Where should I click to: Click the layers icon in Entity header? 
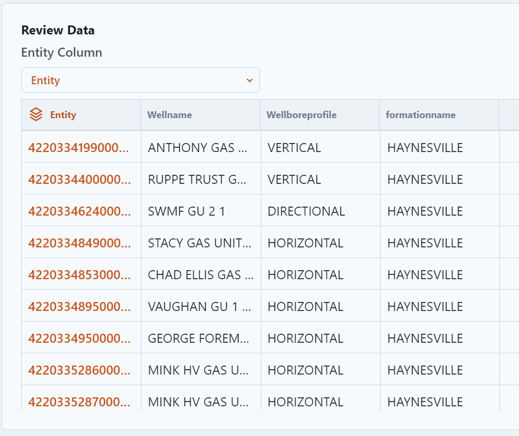36,114
